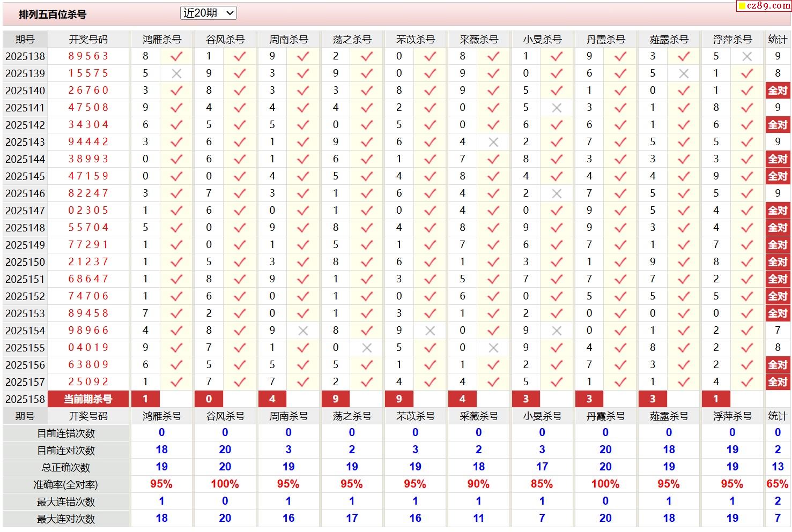Click the check mark for 周南杀号 in row 2025150

pos(303,261)
